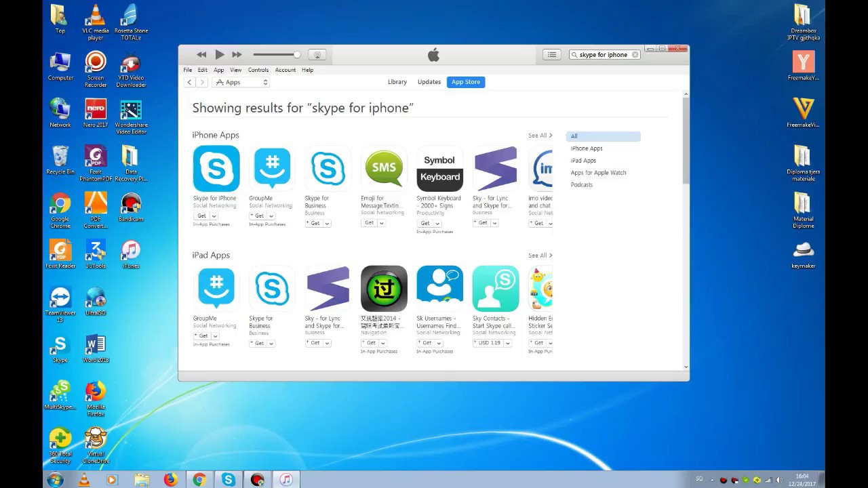This screenshot has width=868, height=488.
Task: Open GroupMe icon in iPad Apps
Action: 216,289
